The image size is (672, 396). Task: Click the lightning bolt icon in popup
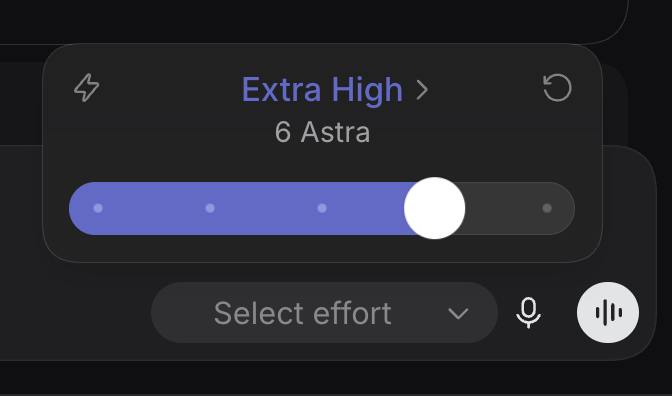click(x=87, y=87)
